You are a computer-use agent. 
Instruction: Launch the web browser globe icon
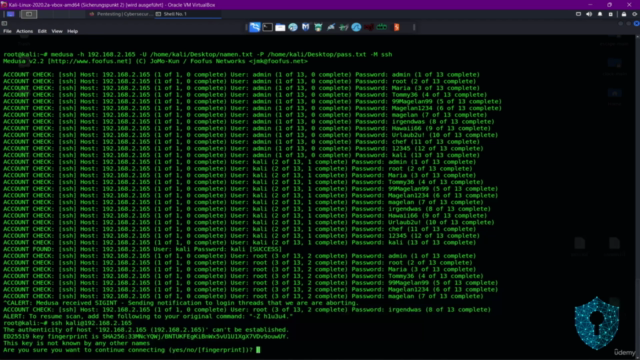click(x=293, y=27)
